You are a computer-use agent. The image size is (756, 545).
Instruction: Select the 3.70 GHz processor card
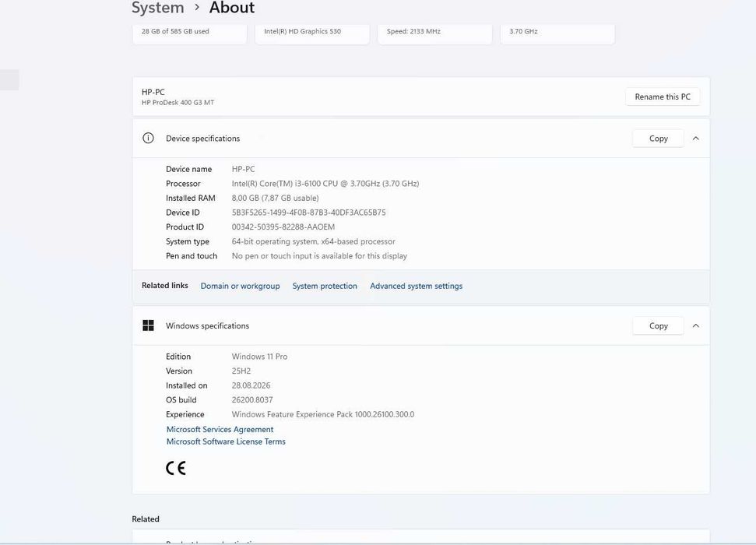[x=557, y=33]
